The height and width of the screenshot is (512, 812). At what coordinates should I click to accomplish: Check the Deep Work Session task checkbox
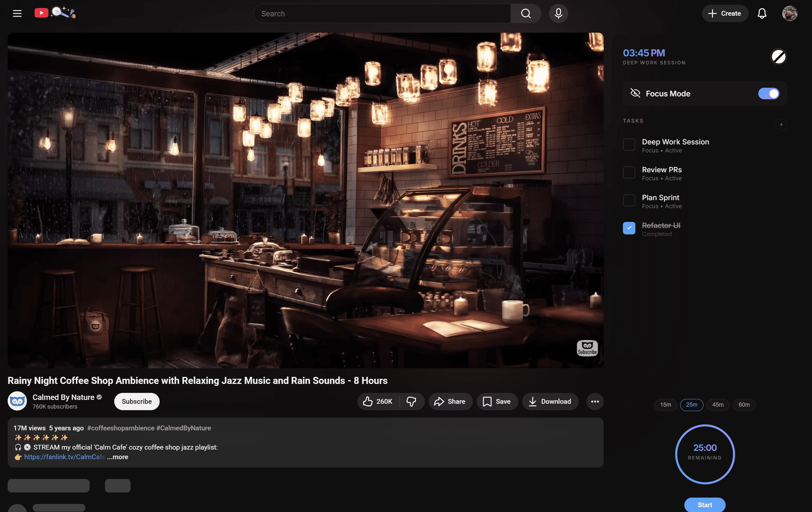[x=629, y=144]
